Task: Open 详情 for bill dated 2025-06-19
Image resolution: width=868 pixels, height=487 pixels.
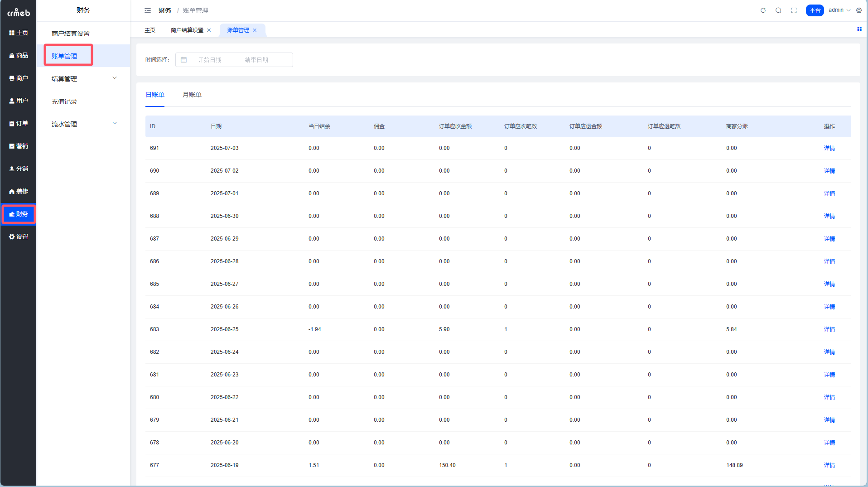Action: click(829, 465)
